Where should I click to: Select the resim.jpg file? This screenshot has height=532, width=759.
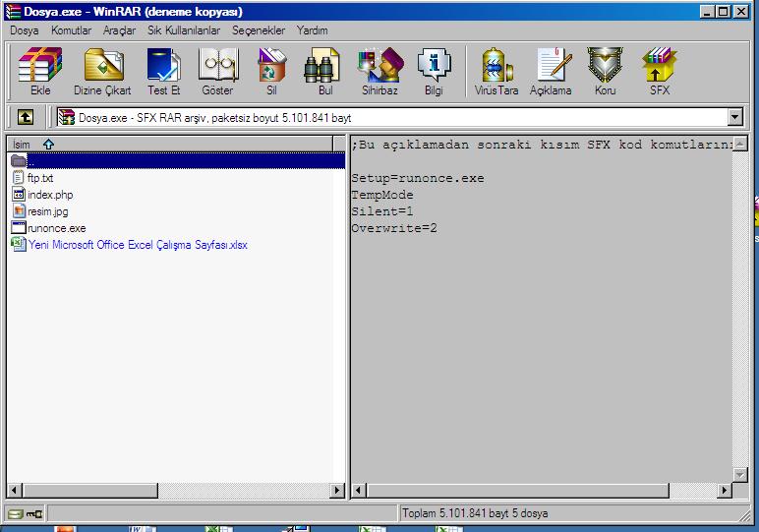coord(48,211)
